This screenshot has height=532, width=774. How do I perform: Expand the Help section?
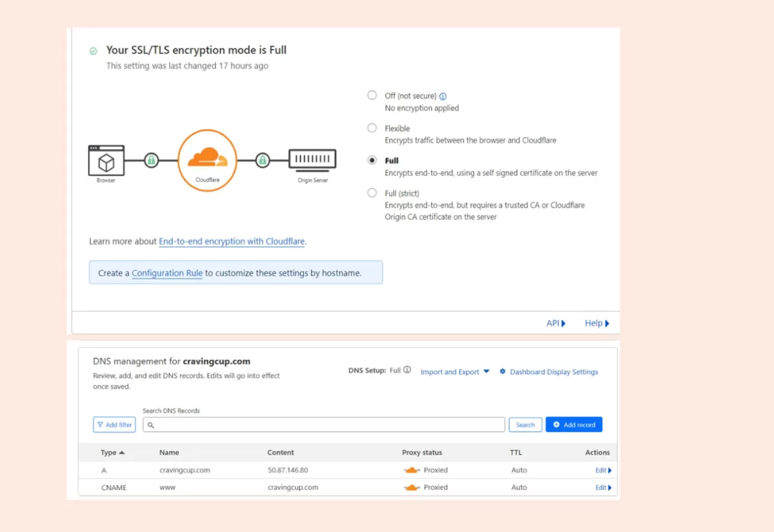[x=597, y=323]
